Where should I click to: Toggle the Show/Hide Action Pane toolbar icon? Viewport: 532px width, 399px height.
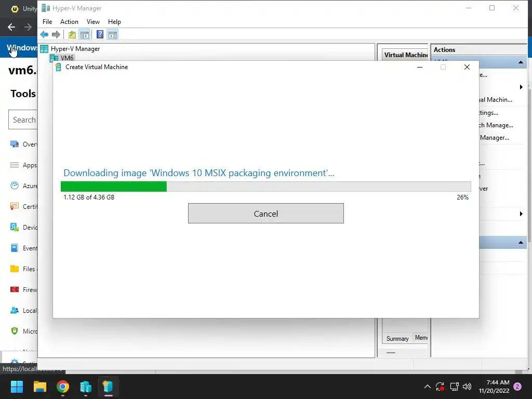pyautogui.click(x=113, y=34)
